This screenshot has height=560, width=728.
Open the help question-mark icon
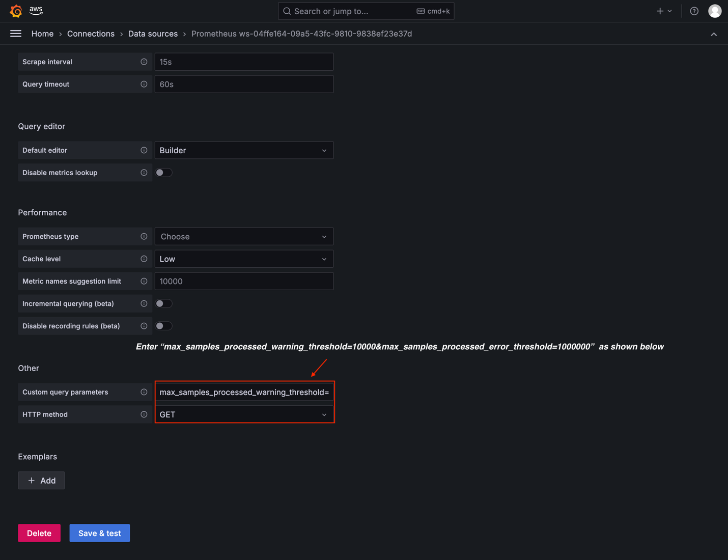[694, 11]
